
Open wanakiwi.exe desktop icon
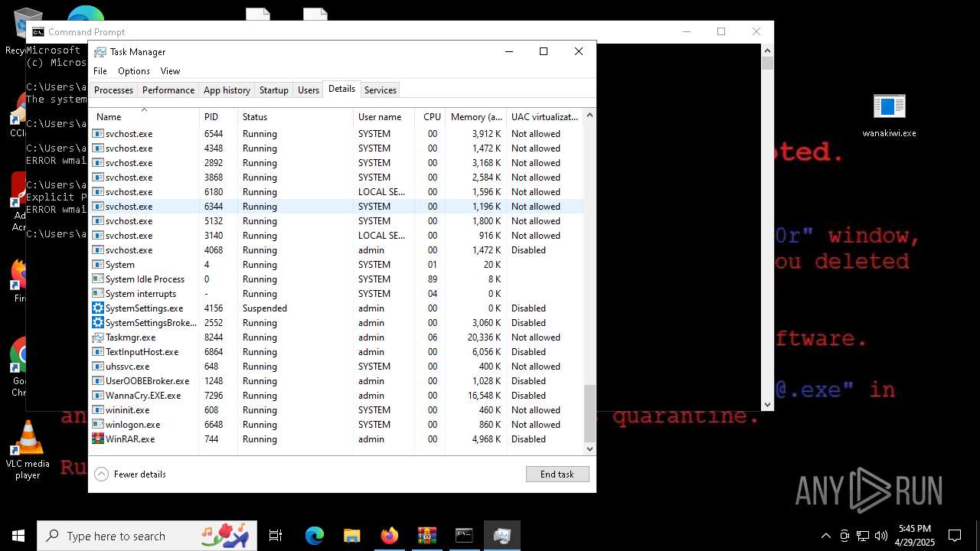click(889, 116)
